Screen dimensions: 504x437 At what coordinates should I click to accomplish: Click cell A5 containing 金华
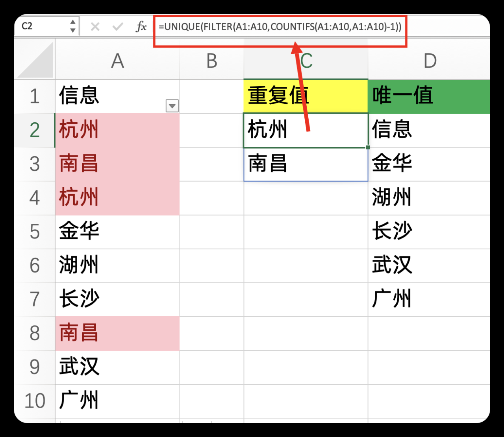[117, 232]
